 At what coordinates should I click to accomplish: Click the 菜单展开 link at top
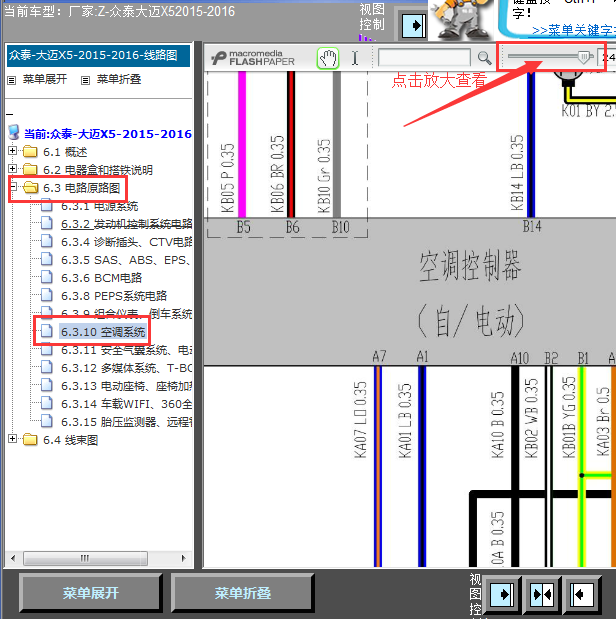(45, 79)
